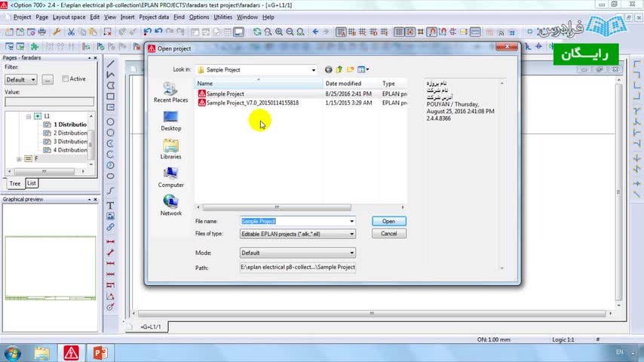Click the Up one level folder icon
Screen dimensions: 644x362
click(x=339, y=69)
